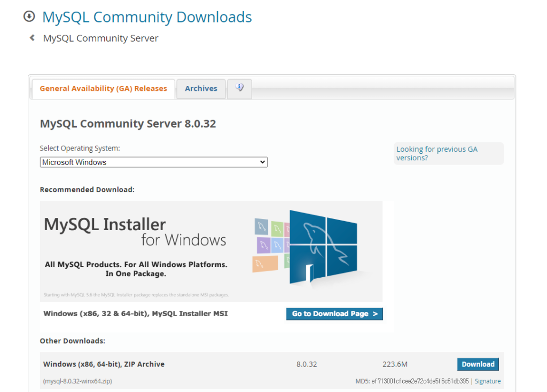Download the Windows ZIP Archive
Screen dimensions: 547x392
pos(478,364)
